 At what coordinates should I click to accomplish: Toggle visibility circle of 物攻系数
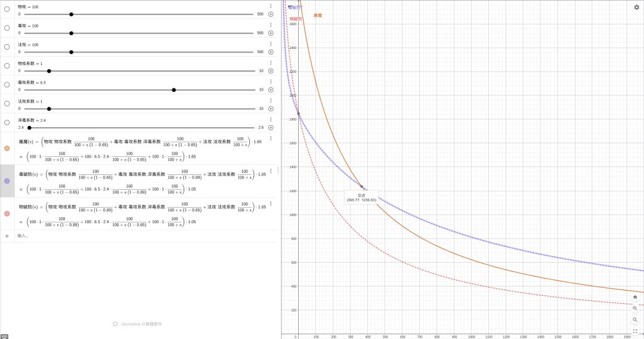point(7,66)
